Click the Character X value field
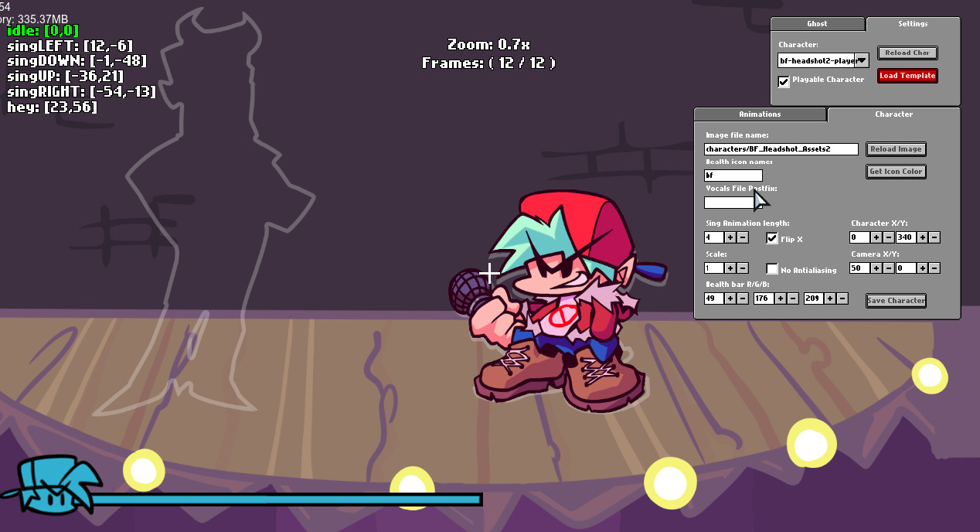Screen dimensions: 980x532 (x=859, y=237)
